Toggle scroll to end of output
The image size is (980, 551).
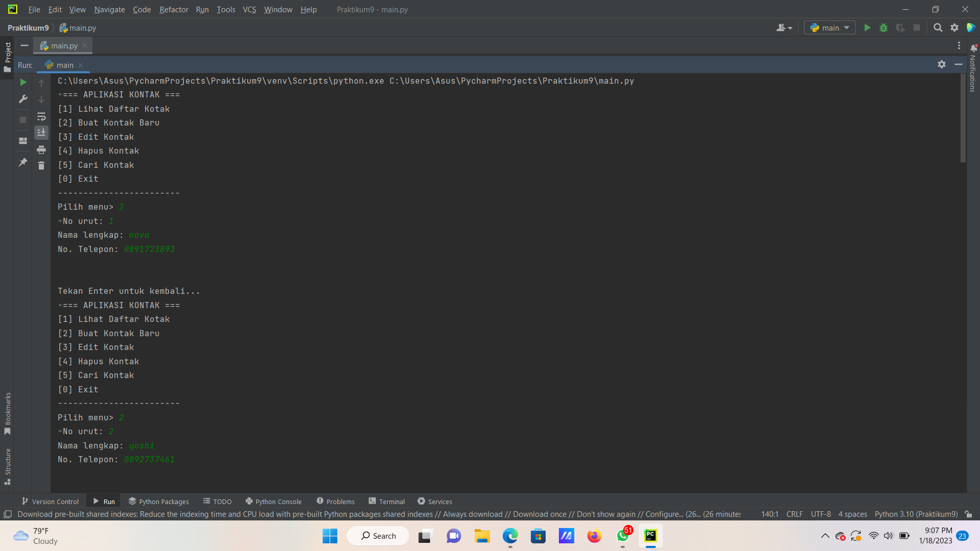41,133
